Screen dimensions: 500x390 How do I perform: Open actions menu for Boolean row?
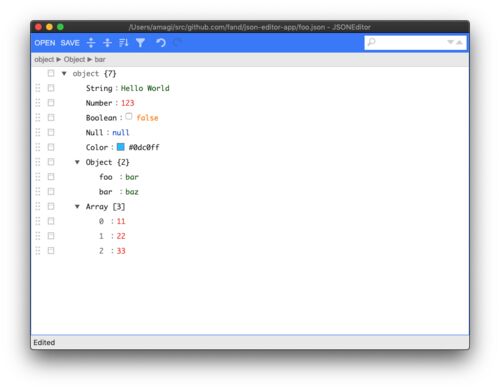pyautogui.click(x=51, y=118)
